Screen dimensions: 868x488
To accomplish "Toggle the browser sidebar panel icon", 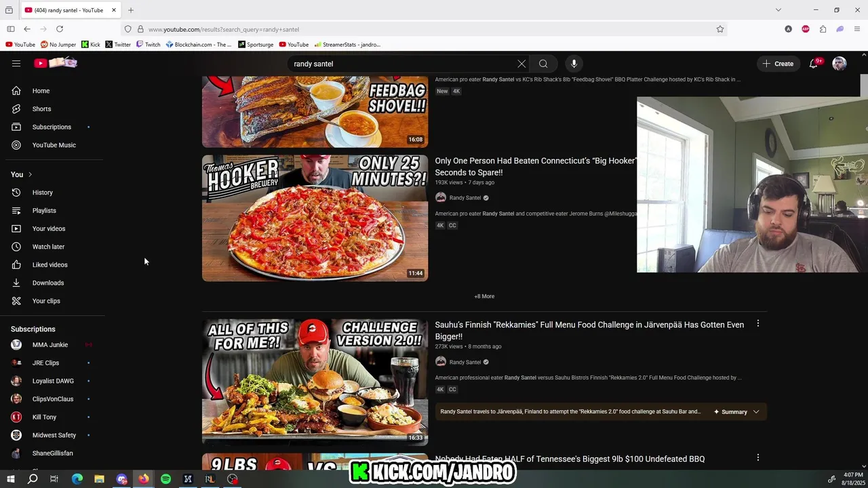I will (x=10, y=29).
